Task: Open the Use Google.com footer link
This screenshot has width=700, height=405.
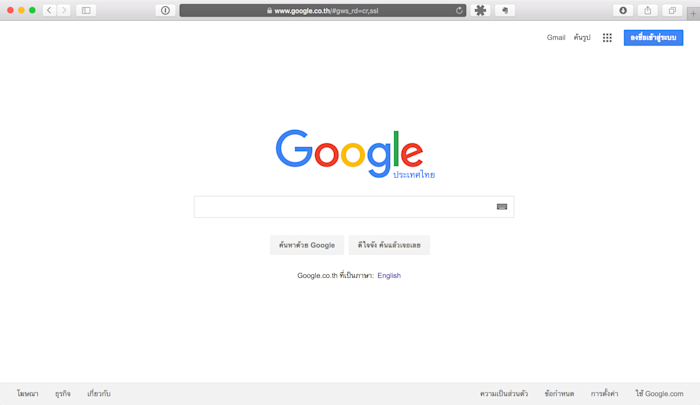Action: click(x=659, y=393)
